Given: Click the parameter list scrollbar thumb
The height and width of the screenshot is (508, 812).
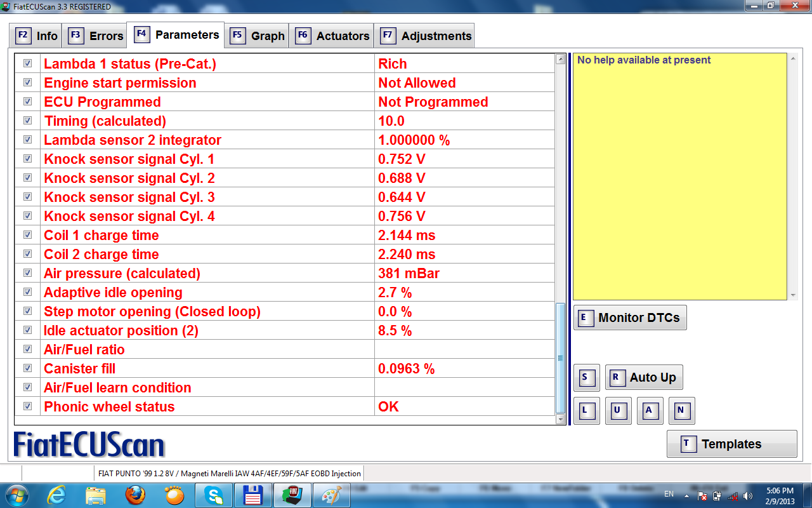Looking at the screenshot, I should [560, 358].
